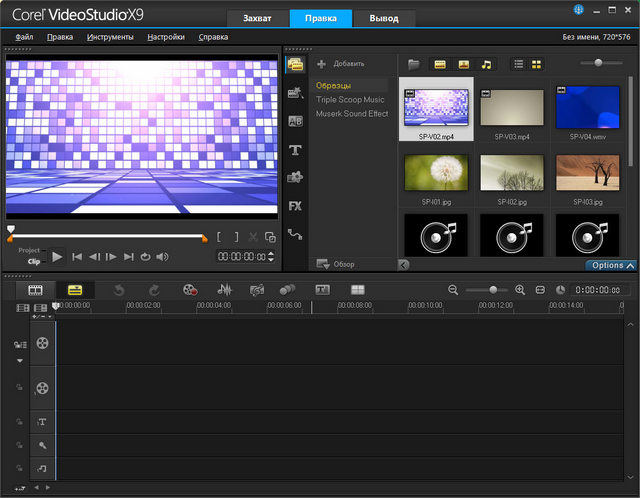Image resolution: width=640 pixels, height=498 pixels.
Task: Collapse the library navigation panel arrow
Action: point(403,265)
